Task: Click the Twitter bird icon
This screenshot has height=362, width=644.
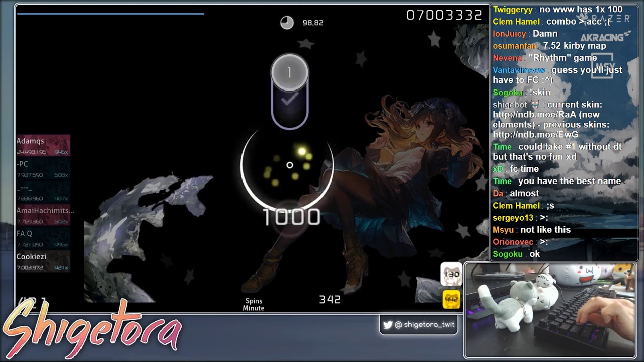Action: click(388, 325)
